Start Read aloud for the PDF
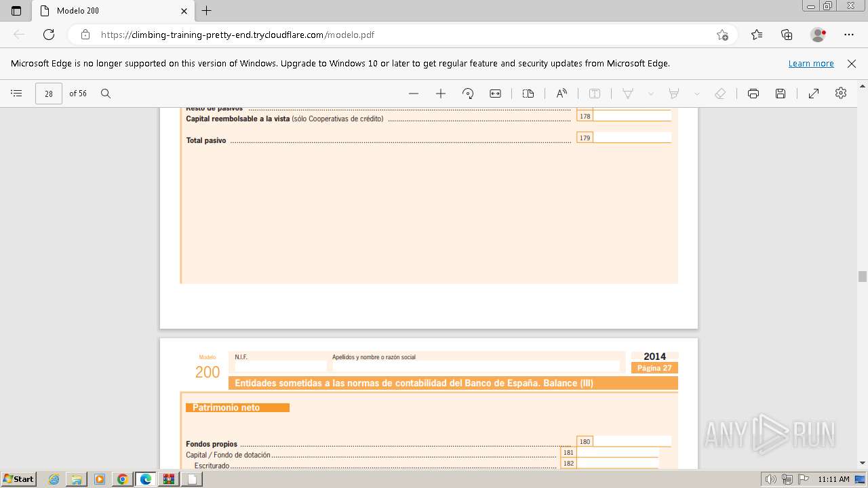 click(561, 94)
